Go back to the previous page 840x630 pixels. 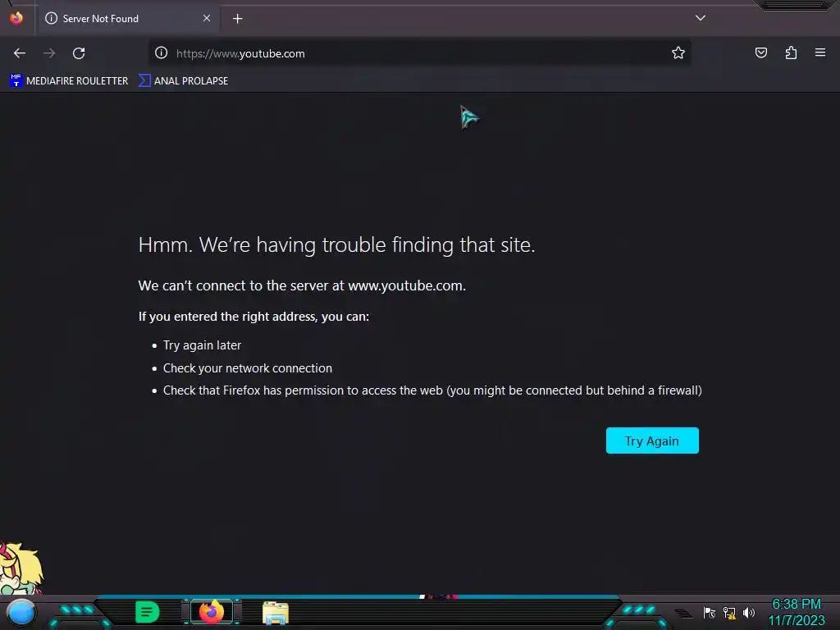(20, 53)
